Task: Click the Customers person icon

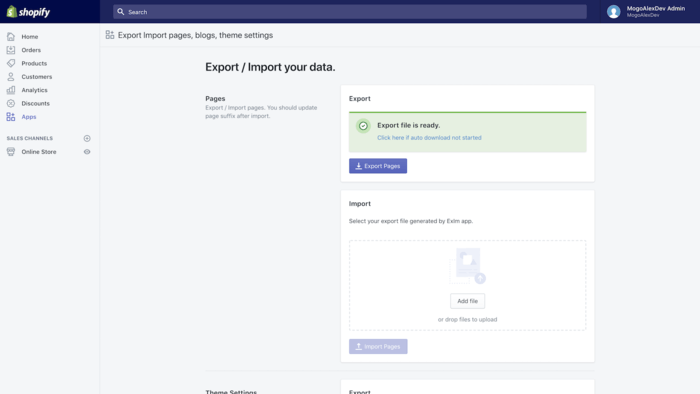Action: (x=11, y=77)
